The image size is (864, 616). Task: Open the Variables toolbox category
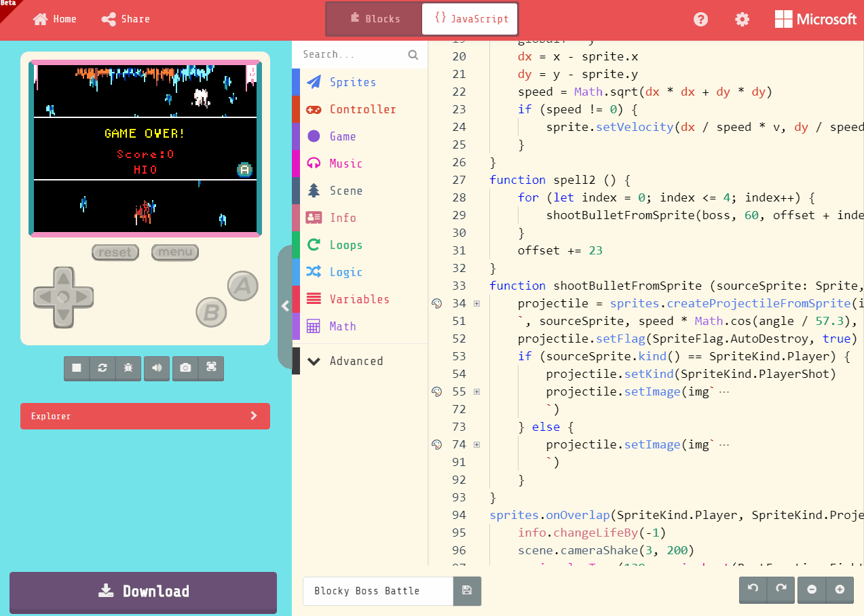point(360,299)
